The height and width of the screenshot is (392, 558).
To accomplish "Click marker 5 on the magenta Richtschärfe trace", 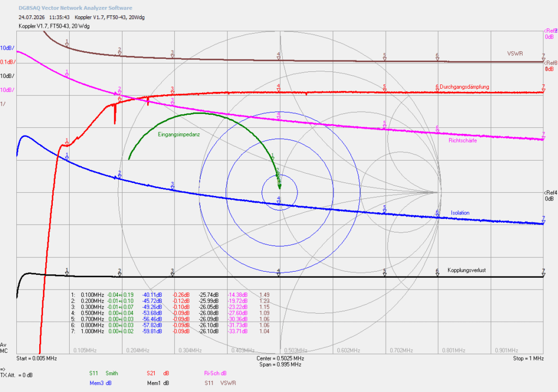I will click(385, 125).
